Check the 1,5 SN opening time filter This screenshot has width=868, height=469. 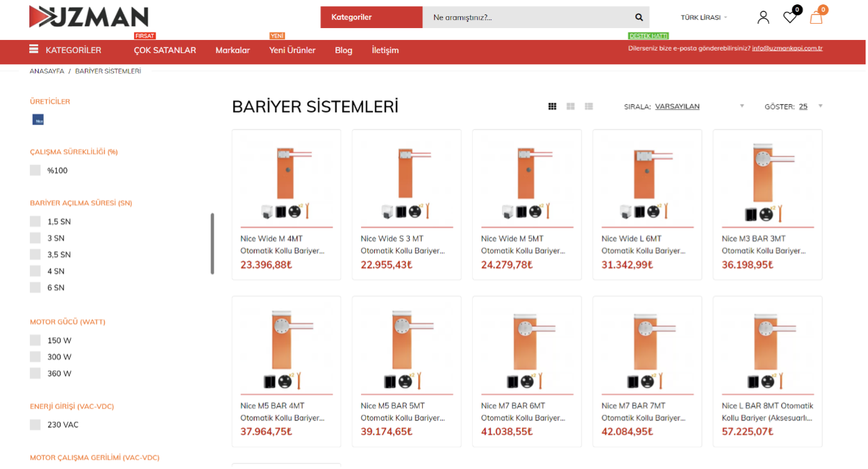coord(35,222)
